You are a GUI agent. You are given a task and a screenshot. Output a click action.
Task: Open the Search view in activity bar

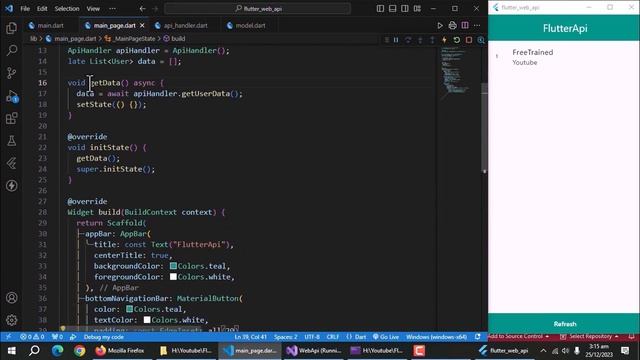(11, 51)
